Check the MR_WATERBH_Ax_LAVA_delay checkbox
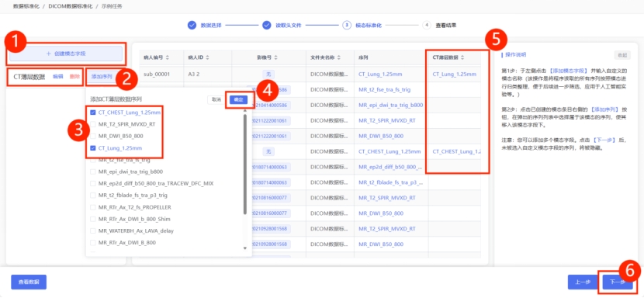The image size is (644, 298). point(93,231)
